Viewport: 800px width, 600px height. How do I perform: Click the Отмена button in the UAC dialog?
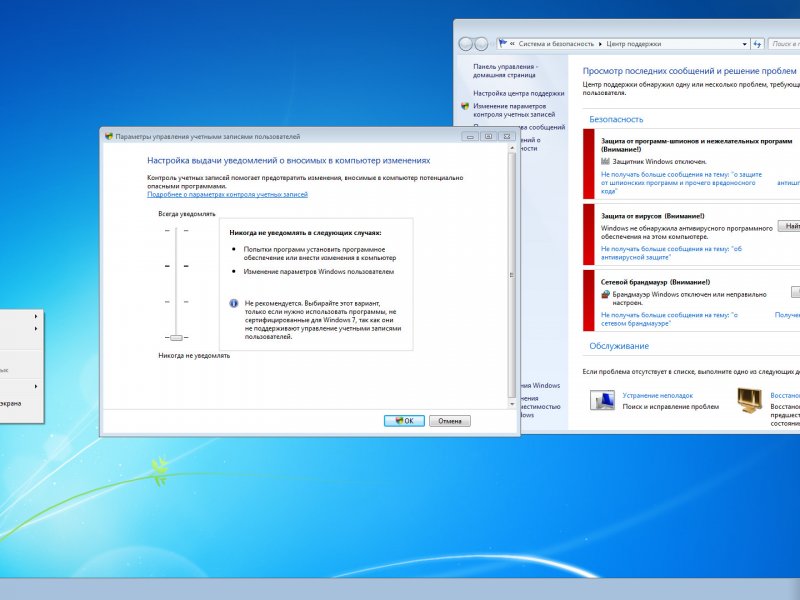pyautogui.click(x=449, y=421)
